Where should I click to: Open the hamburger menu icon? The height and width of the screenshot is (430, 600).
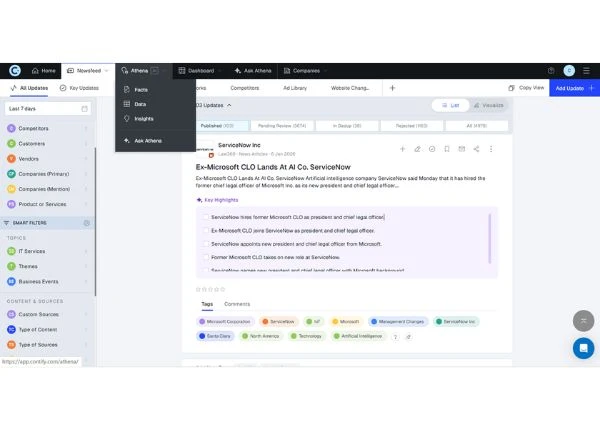(x=586, y=71)
